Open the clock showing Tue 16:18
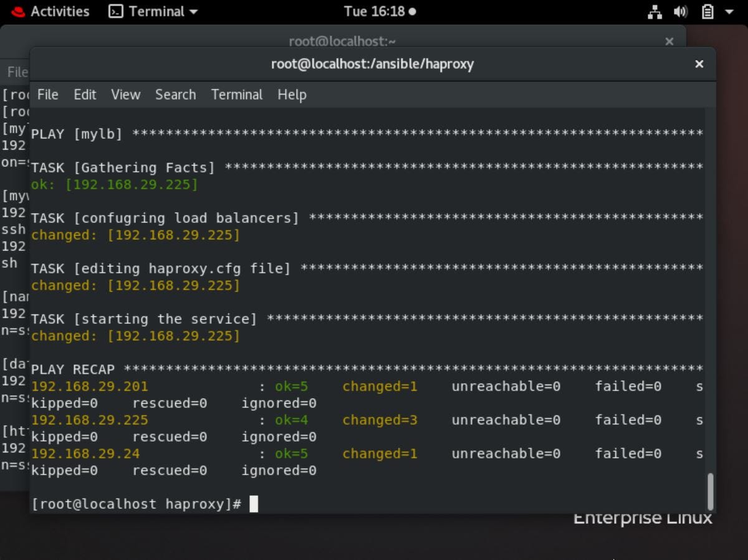Viewport: 748px width, 560px height. [380, 11]
